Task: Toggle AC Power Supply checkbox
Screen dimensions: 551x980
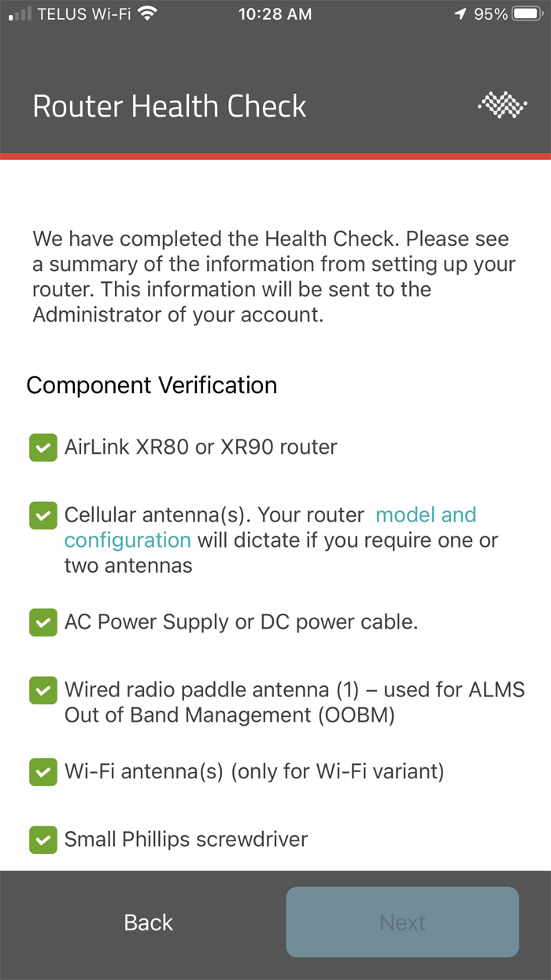Action: point(43,622)
